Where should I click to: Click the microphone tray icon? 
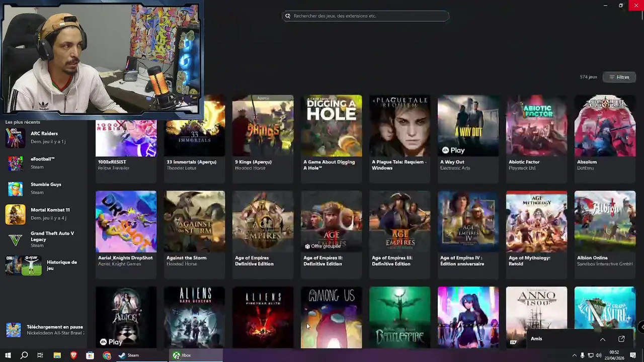582,355
